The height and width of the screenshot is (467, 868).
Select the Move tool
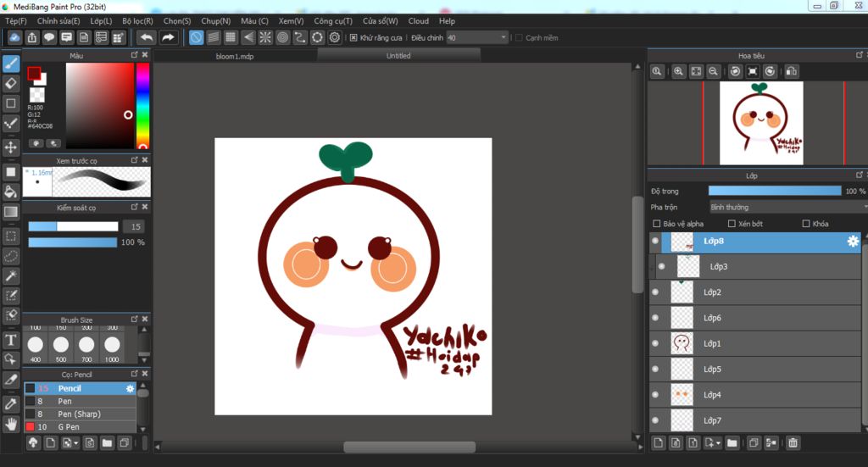[x=11, y=147]
